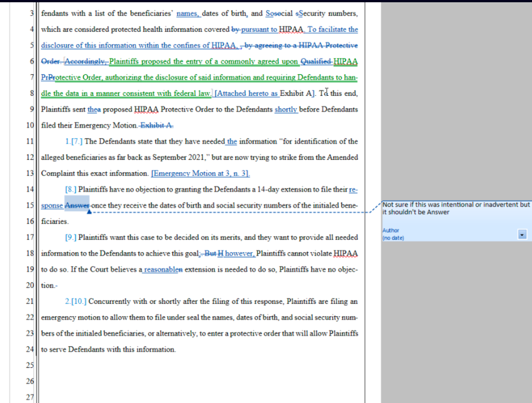Click paragraph number '[10.]'
This screenshot has height=403, width=532.
(x=79, y=302)
